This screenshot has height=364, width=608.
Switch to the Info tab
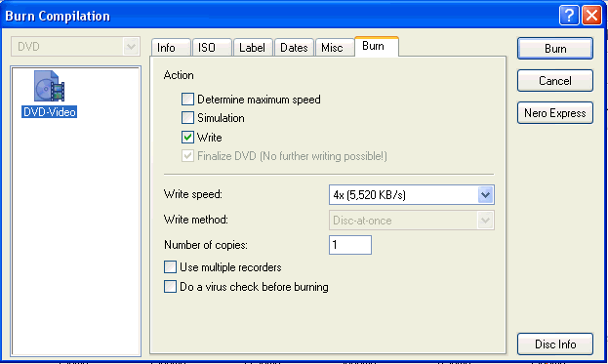(171, 47)
